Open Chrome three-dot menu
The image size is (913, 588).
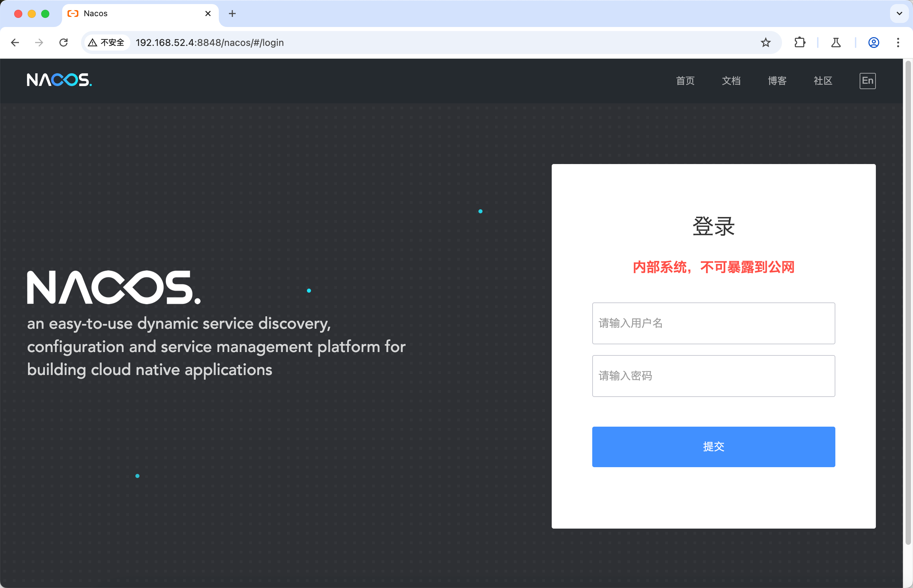(898, 43)
